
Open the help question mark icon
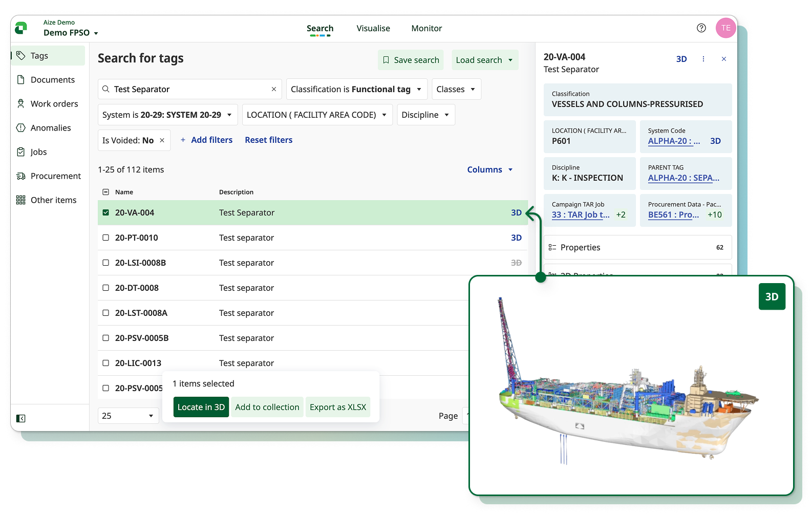(701, 28)
